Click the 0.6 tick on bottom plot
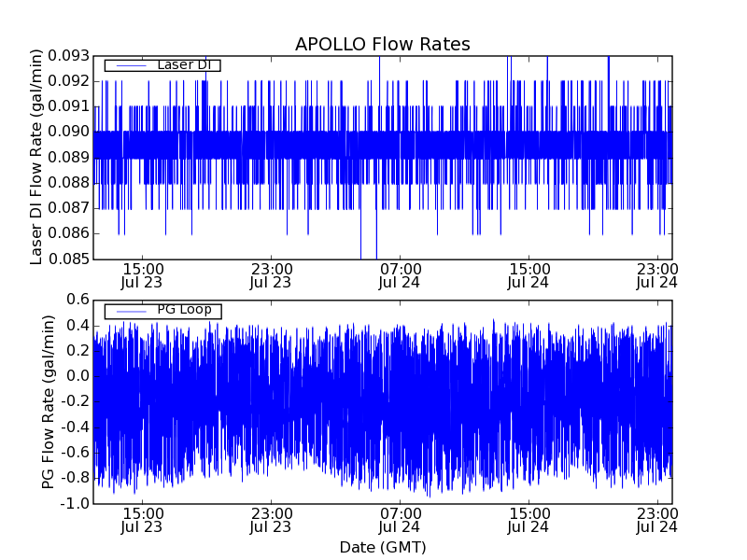 coord(78,300)
